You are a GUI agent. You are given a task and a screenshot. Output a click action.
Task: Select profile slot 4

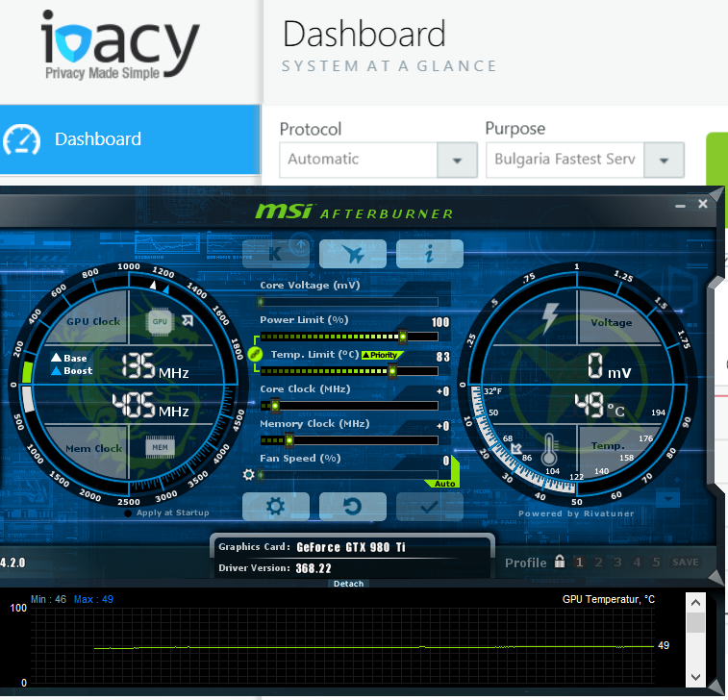(x=637, y=562)
